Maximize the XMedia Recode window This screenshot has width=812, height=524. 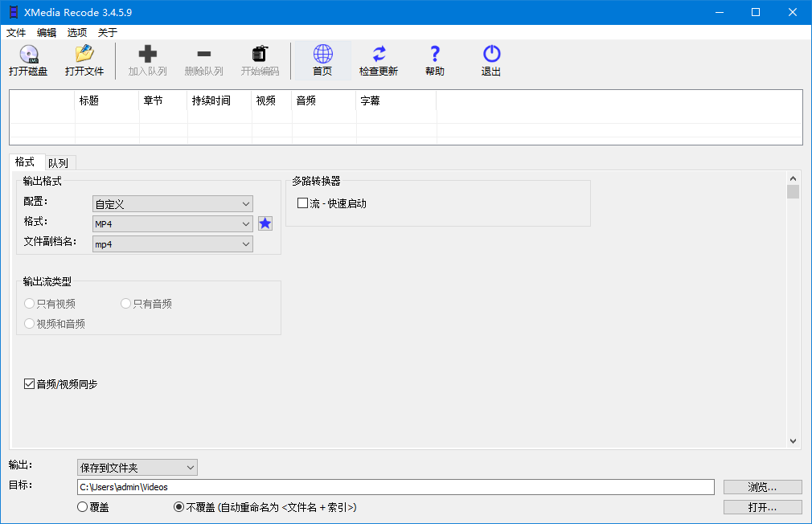click(756, 12)
